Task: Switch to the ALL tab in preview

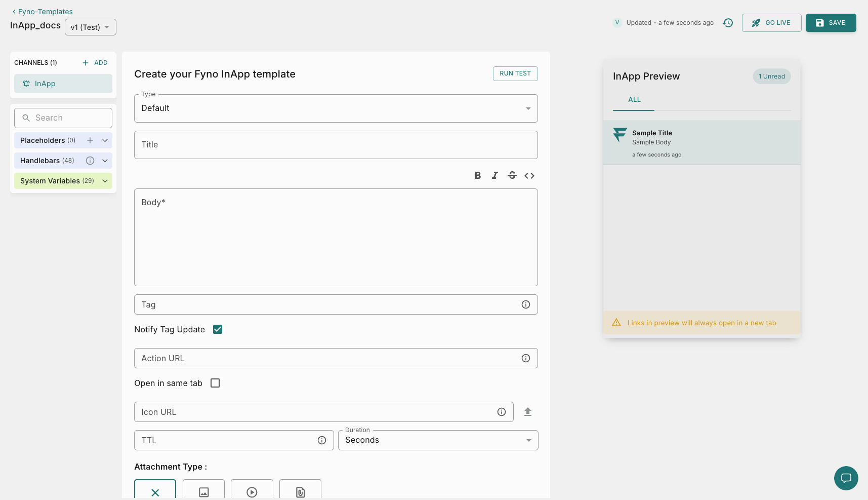Action: coord(634,100)
